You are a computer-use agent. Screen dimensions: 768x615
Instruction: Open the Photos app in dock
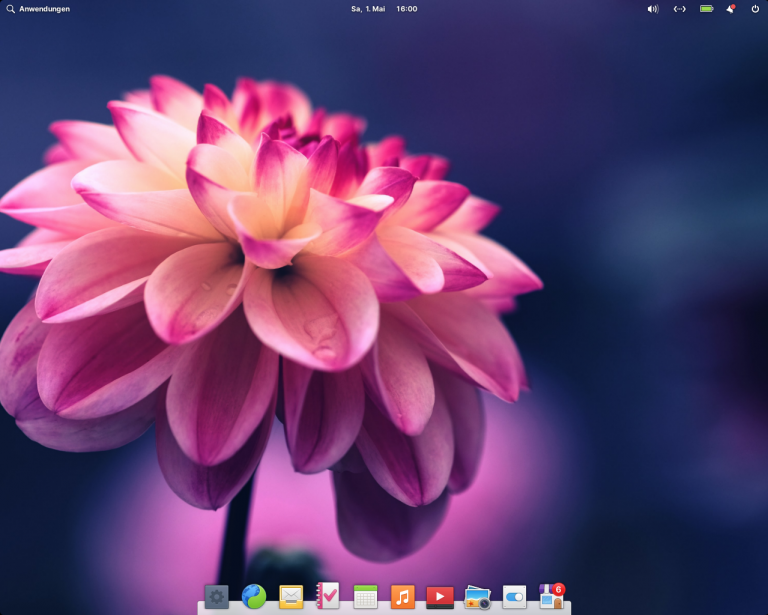click(x=477, y=597)
